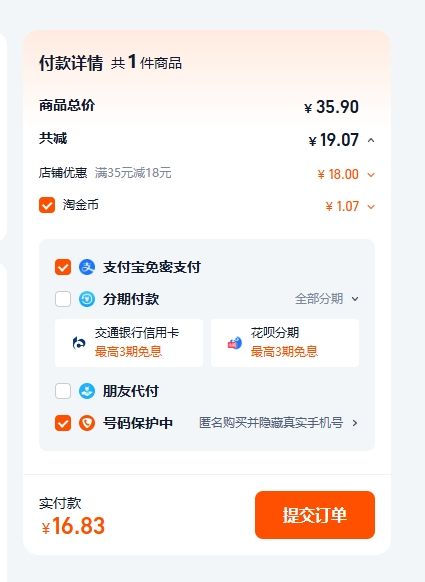
Task: Disable the 号码保护中 checkbox
Action: pos(63,423)
